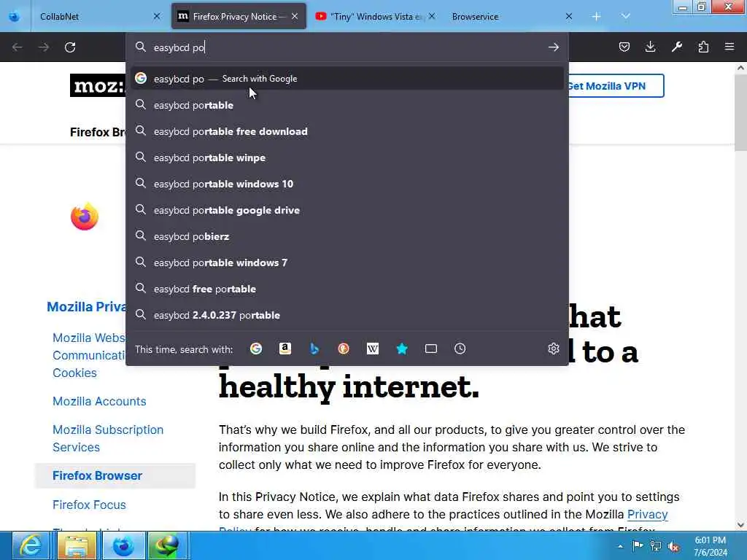Open search settings gear icon
Screen dimensions: 747x560
click(553, 349)
